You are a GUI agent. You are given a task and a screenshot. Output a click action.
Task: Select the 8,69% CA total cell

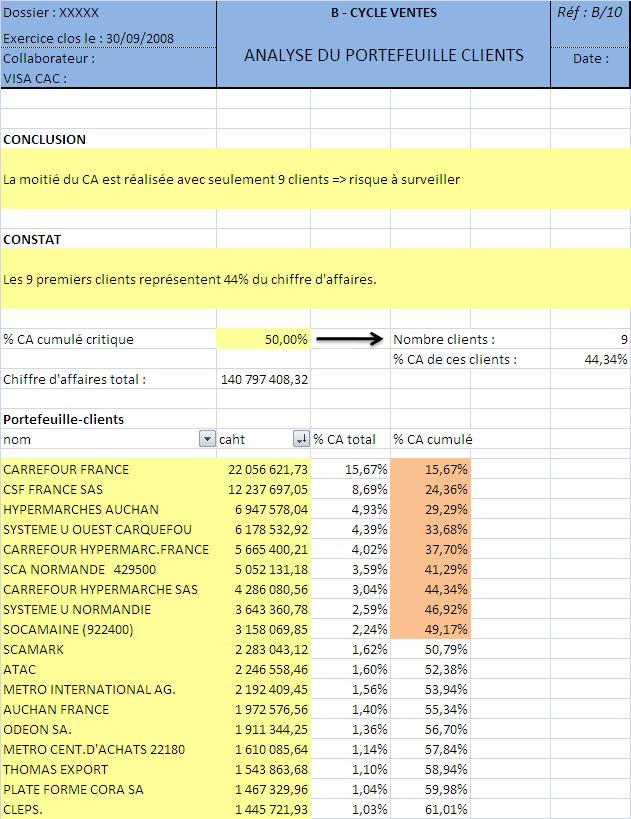tap(350, 489)
